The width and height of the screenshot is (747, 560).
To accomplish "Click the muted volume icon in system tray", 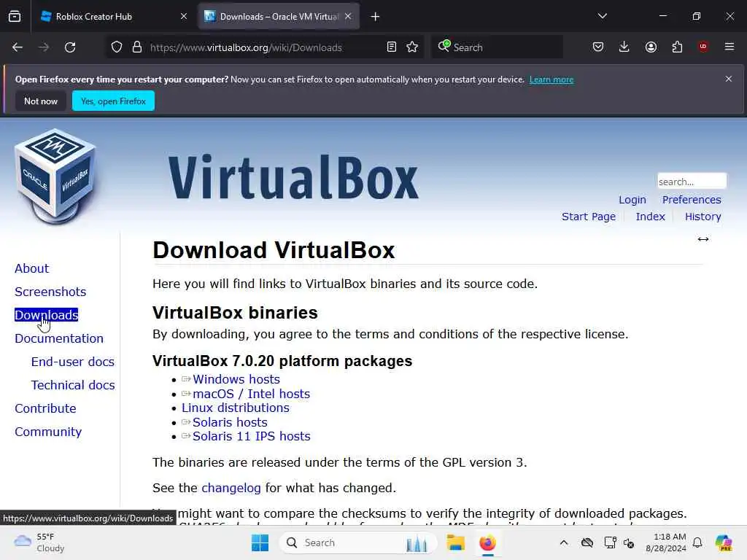I will [x=629, y=542].
